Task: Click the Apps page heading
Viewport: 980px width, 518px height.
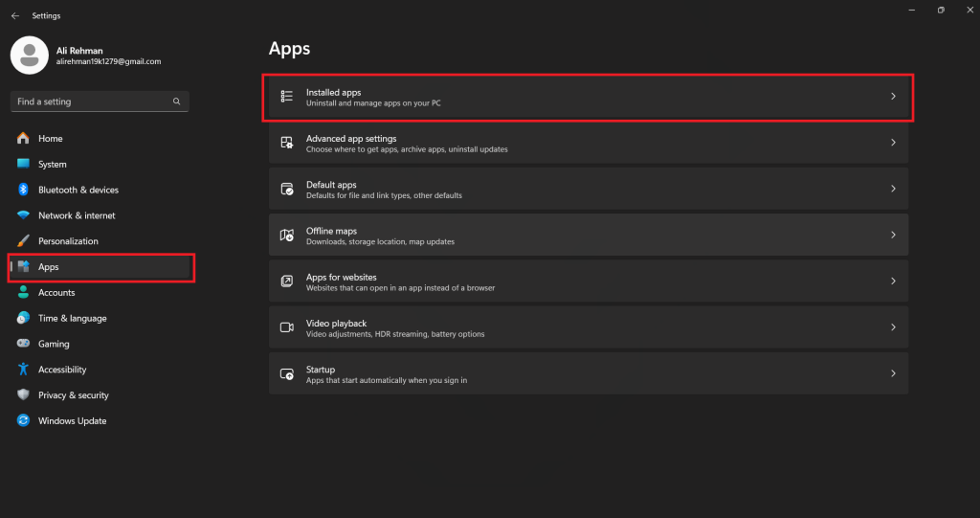Action: pyautogui.click(x=289, y=49)
